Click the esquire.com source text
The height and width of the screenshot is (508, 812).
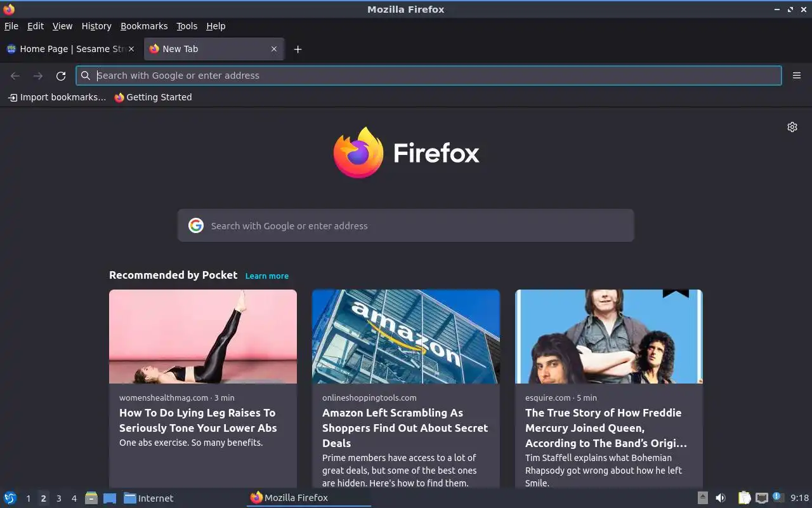548,398
